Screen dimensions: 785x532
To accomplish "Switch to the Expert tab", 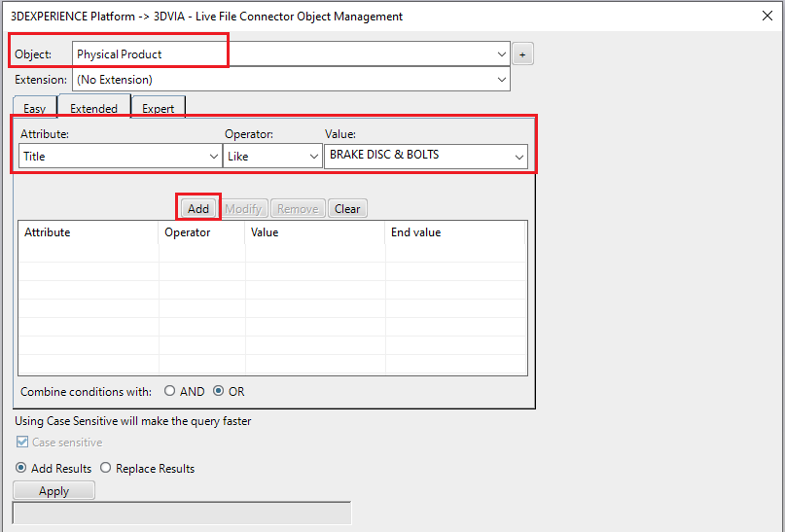I will pos(158,108).
